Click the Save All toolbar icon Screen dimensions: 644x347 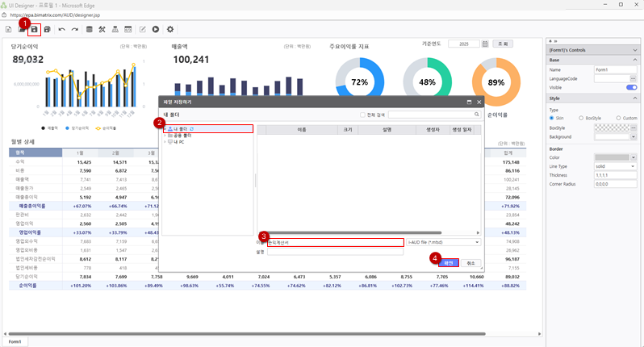tap(48, 29)
